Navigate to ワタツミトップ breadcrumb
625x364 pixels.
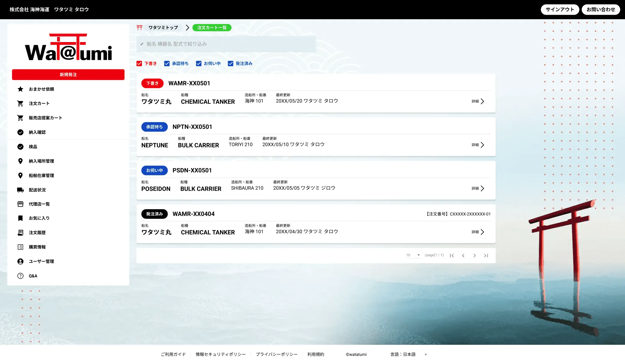point(163,27)
